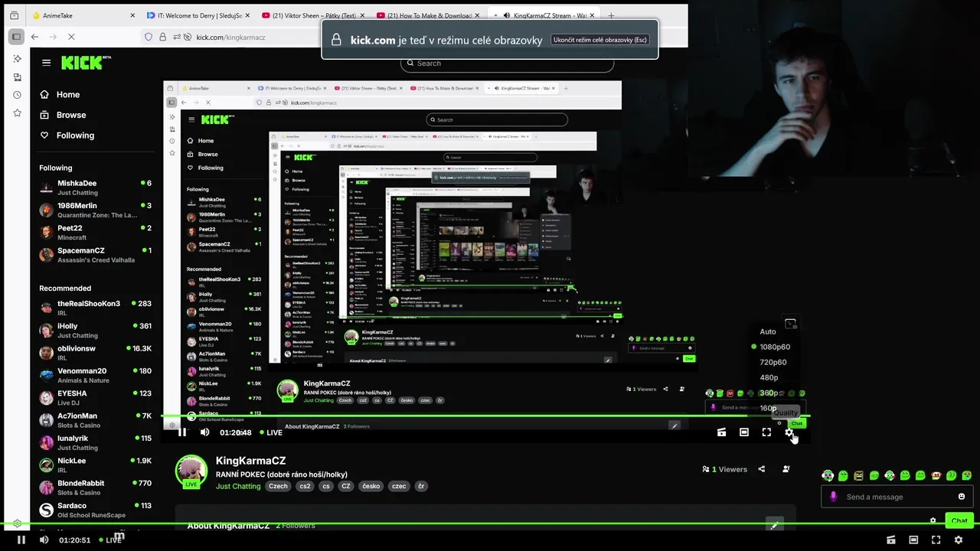Click large green Just Chatting category link
Screen dimensions: 980x551
[x=238, y=486]
